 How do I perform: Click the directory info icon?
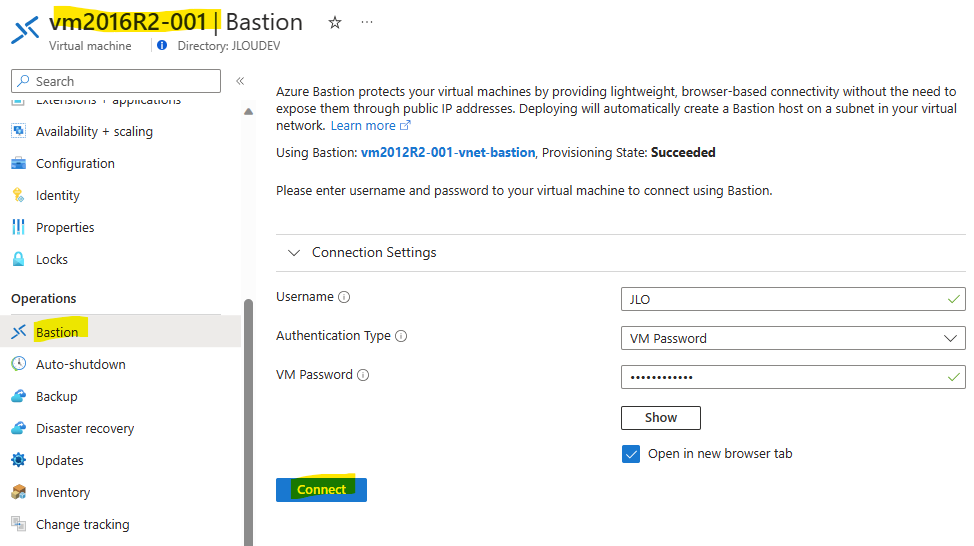point(162,45)
